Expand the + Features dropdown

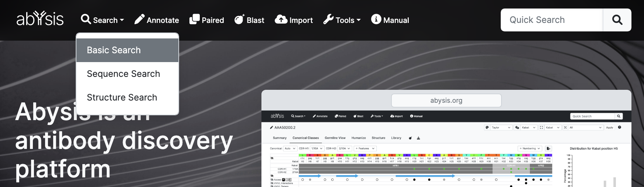point(365,149)
